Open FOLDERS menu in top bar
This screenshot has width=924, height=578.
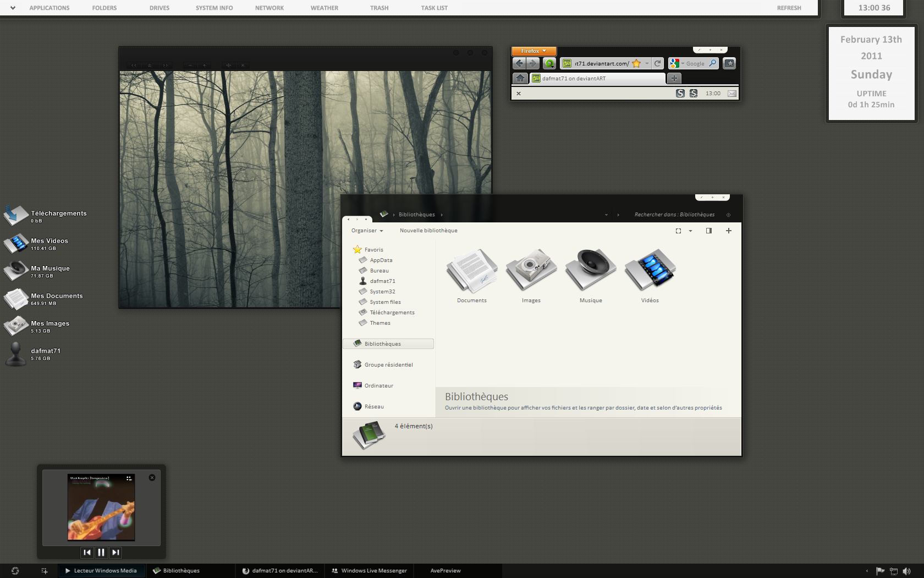point(105,8)
